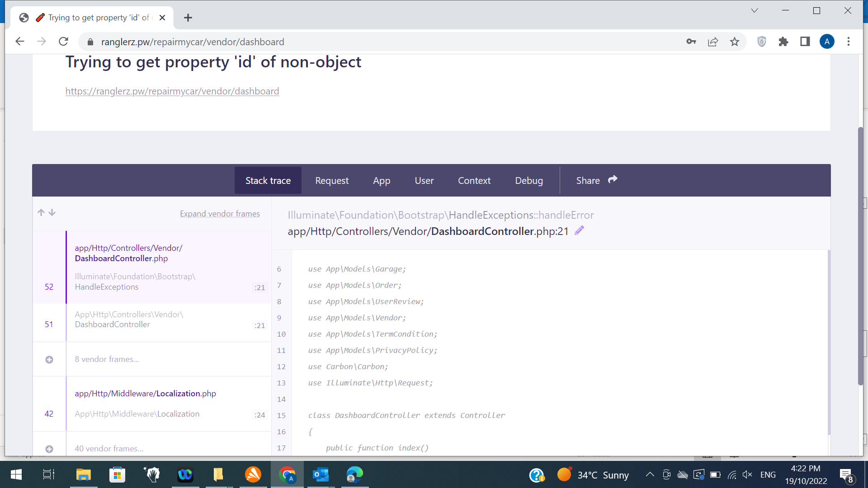Open the ranglerz.pw vendor dashboard URL link
This screenshot has width=868, height=488.
click(172, 91)
